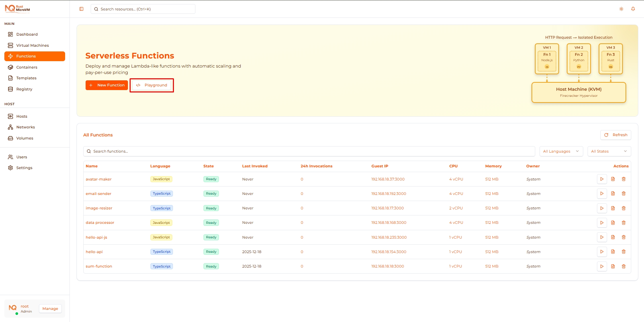Open the Registry section
644x322 pixels.
pyautogui.click(x=24, y=89)
